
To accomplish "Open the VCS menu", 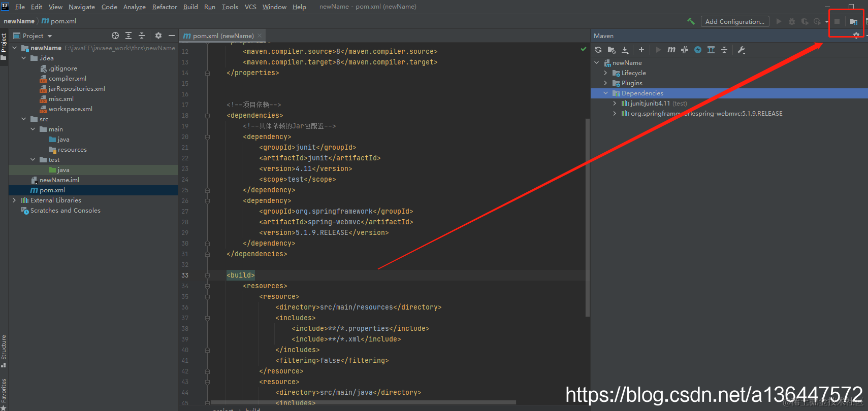I will coord(250,7).
